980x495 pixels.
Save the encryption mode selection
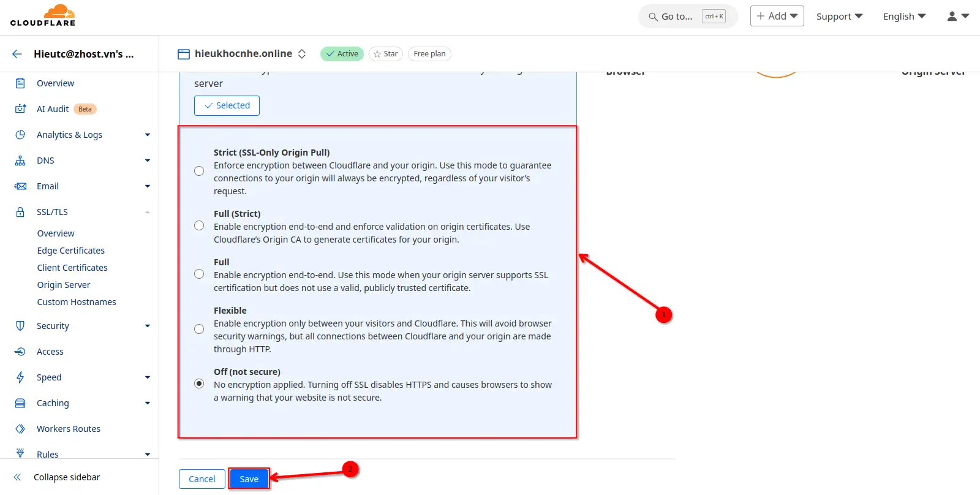[249, 479]
